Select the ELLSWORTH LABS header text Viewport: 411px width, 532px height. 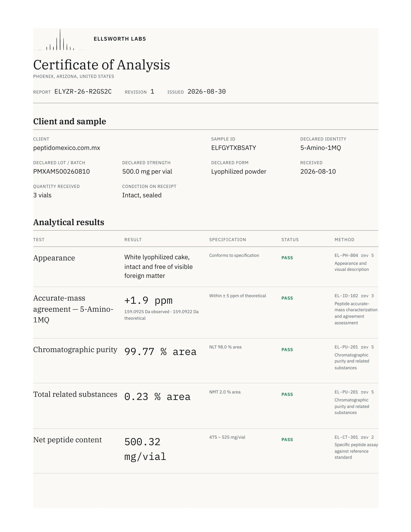120,39
